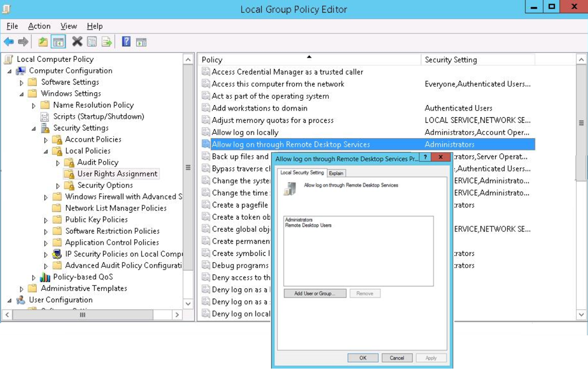Click the Help question mark toolbar icon
Viewport: 588px width, 369px height.
pyautogui.click(x=126, y=42)
